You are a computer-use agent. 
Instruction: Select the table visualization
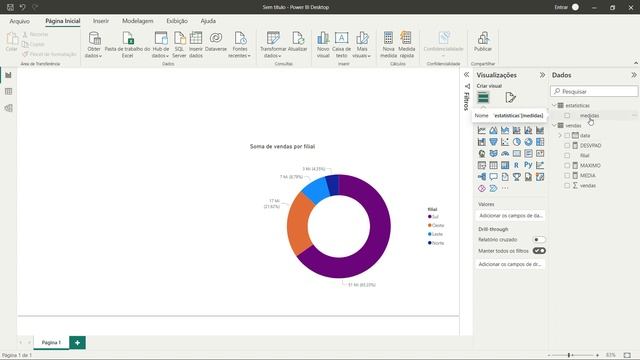click(493, 165)
